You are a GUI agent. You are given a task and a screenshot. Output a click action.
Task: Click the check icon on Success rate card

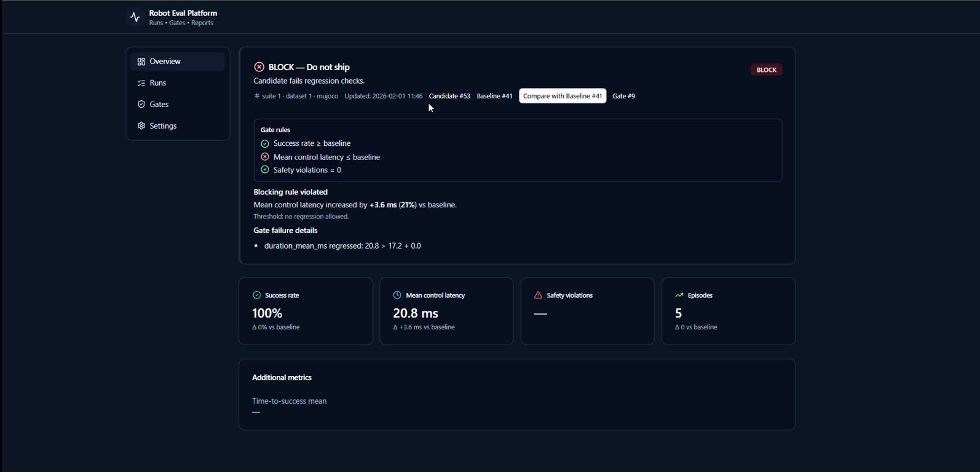[x=257, y=295]
